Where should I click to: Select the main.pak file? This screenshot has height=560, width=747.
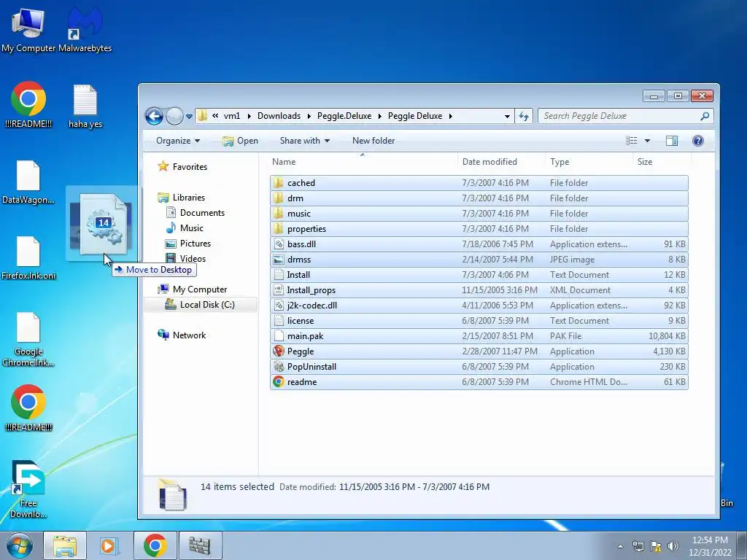pyautogui.click(x=479, y=335)
